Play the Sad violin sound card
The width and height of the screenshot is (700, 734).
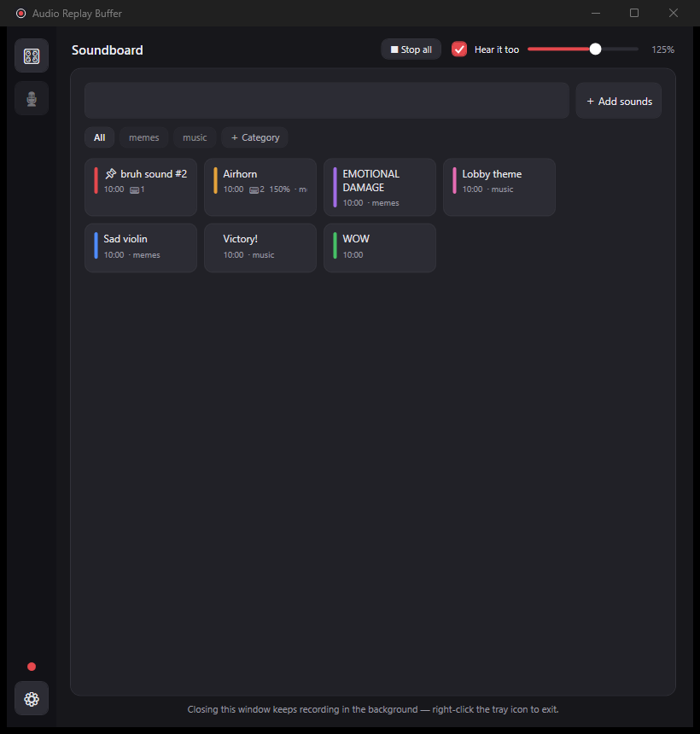tap(141, 248)
